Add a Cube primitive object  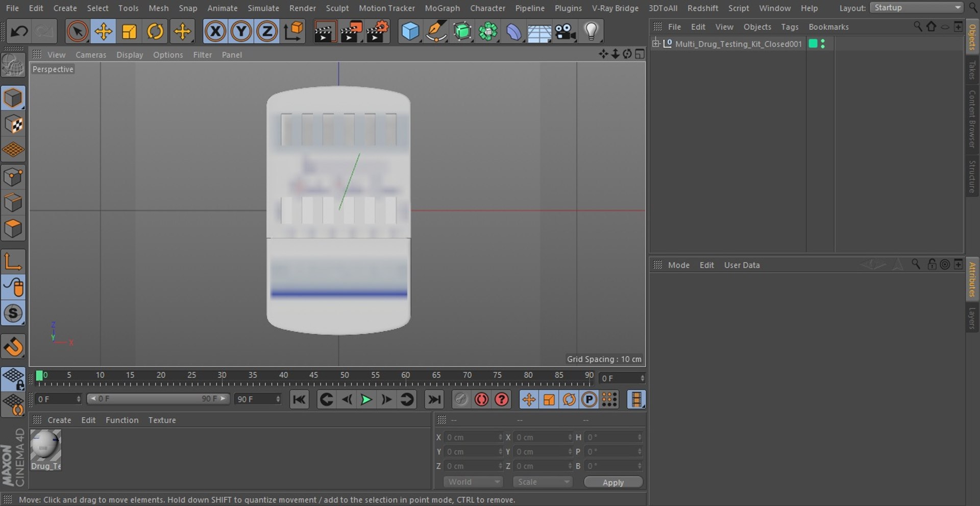410,32
